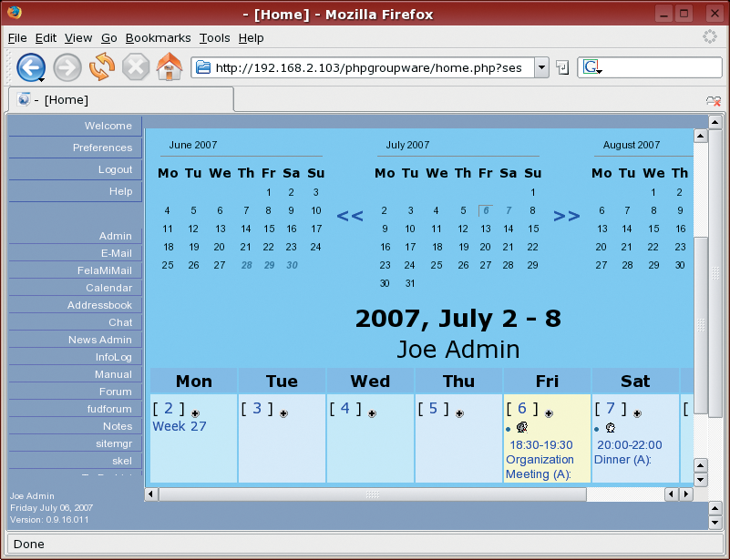
Task: Open the Week 27 link
Action: click(180, 426)
